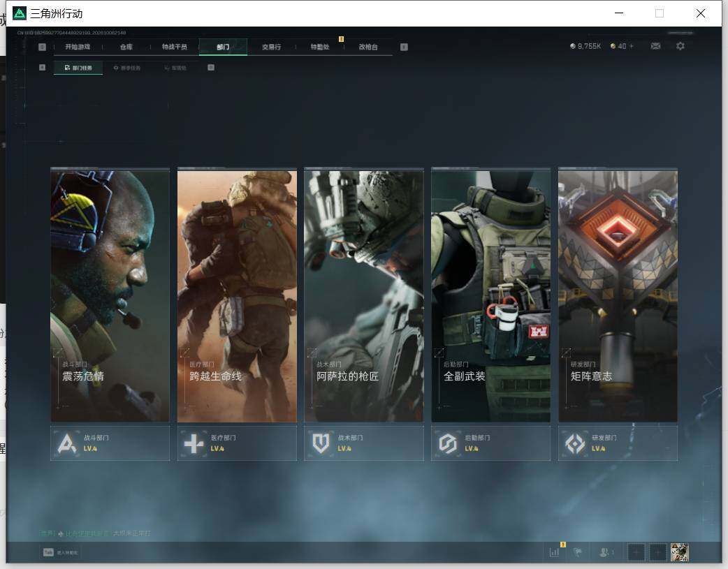Open the stats bar-chart icon
Image resolution: width=728 pixels, height=569 pixels.
554,552
